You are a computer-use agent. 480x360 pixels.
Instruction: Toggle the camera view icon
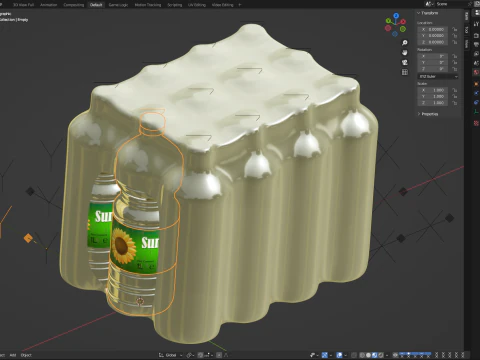click(x=405, y=62)
